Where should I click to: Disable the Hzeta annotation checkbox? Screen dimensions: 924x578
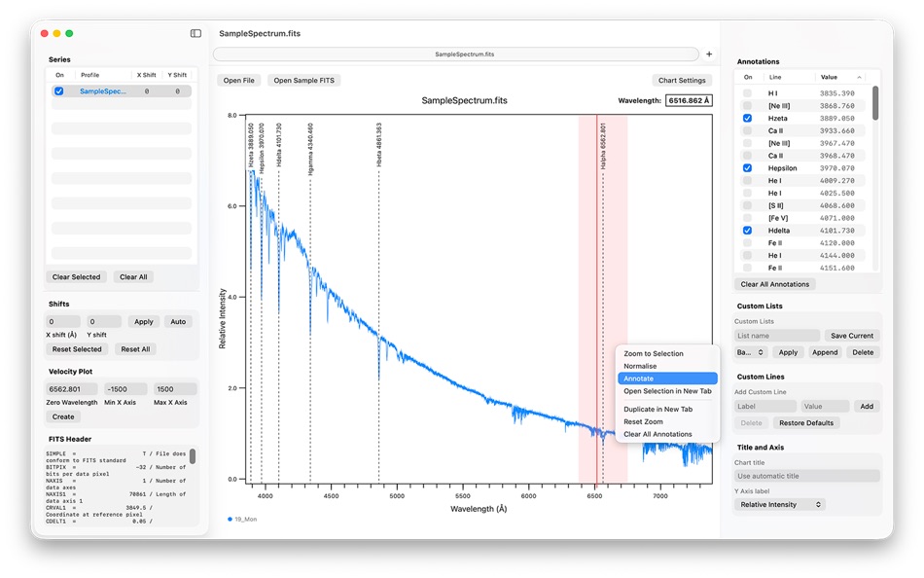[747, 118]
